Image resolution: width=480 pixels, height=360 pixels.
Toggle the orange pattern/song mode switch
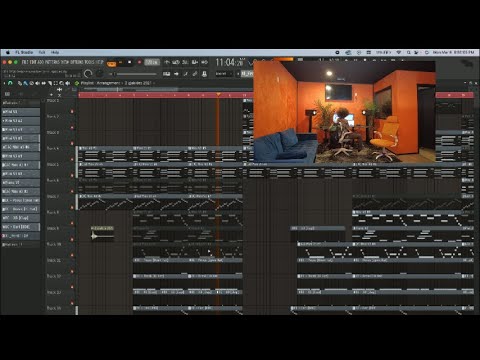[111, 63]
